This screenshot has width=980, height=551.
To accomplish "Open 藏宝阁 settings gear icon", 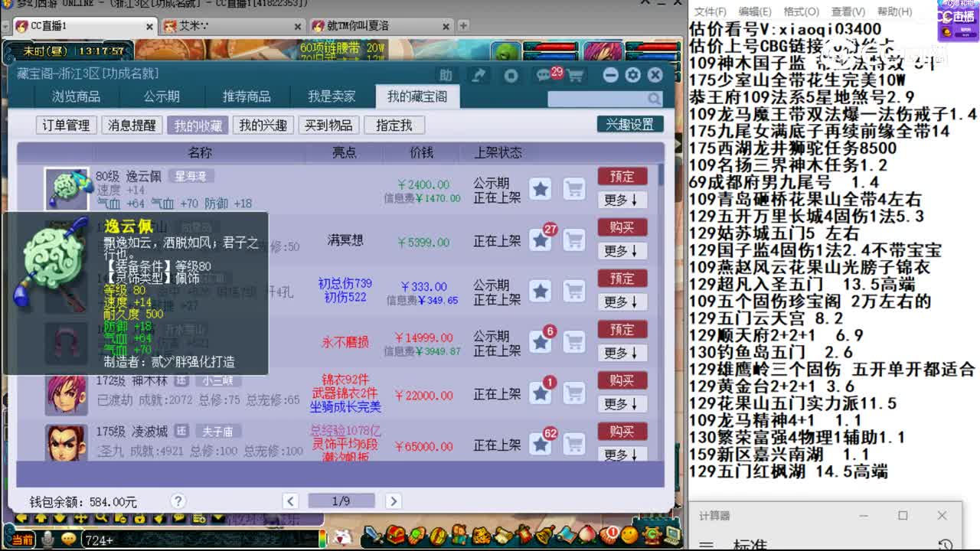I will (632, 75).
